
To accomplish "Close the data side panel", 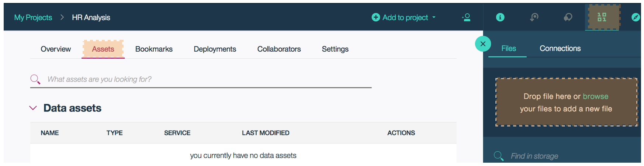I will tap(483, 44).
